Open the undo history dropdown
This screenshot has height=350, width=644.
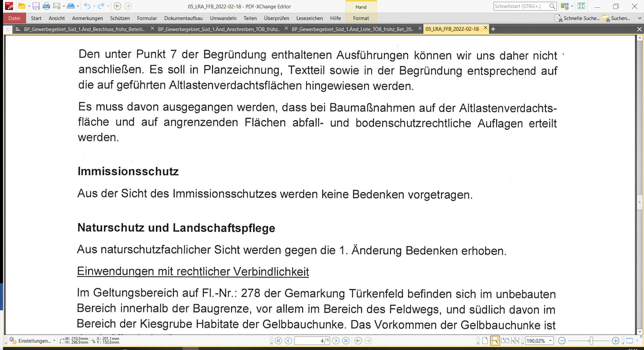[94, 6]
